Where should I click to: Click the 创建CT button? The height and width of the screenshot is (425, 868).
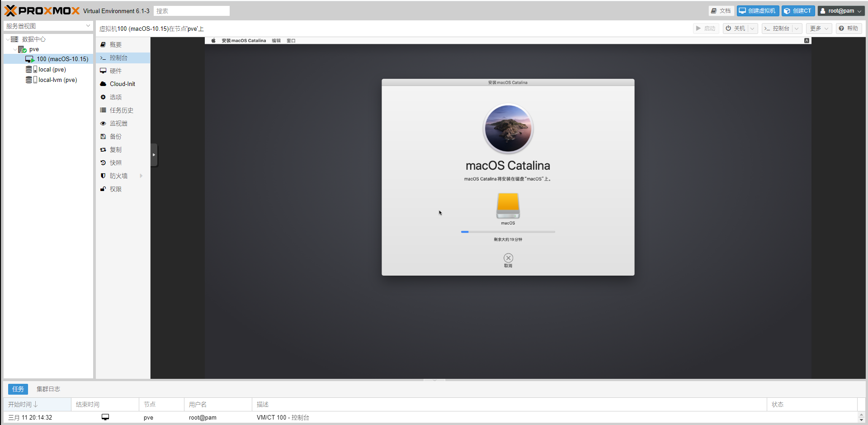click(798, 11)
